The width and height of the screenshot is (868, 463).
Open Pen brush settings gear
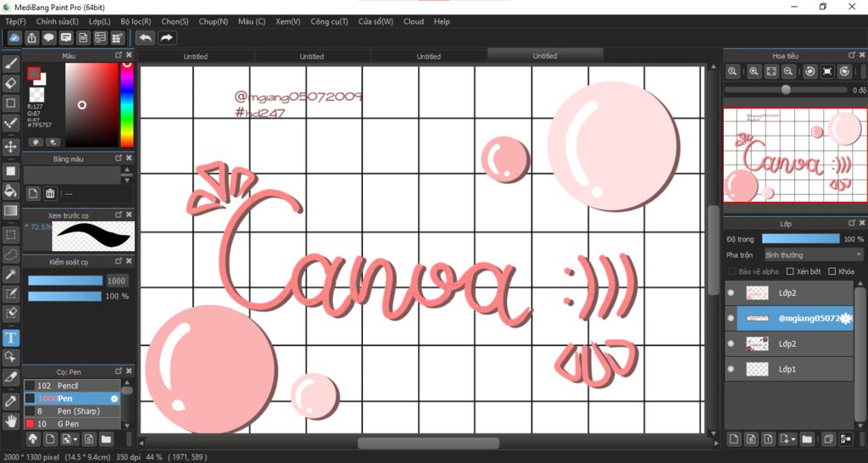tap(114, 399)
